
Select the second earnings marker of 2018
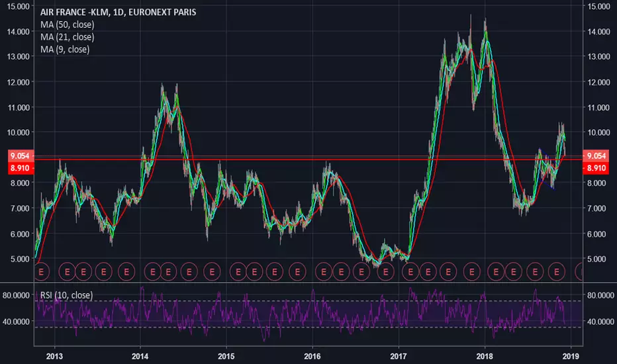point(514,271)
